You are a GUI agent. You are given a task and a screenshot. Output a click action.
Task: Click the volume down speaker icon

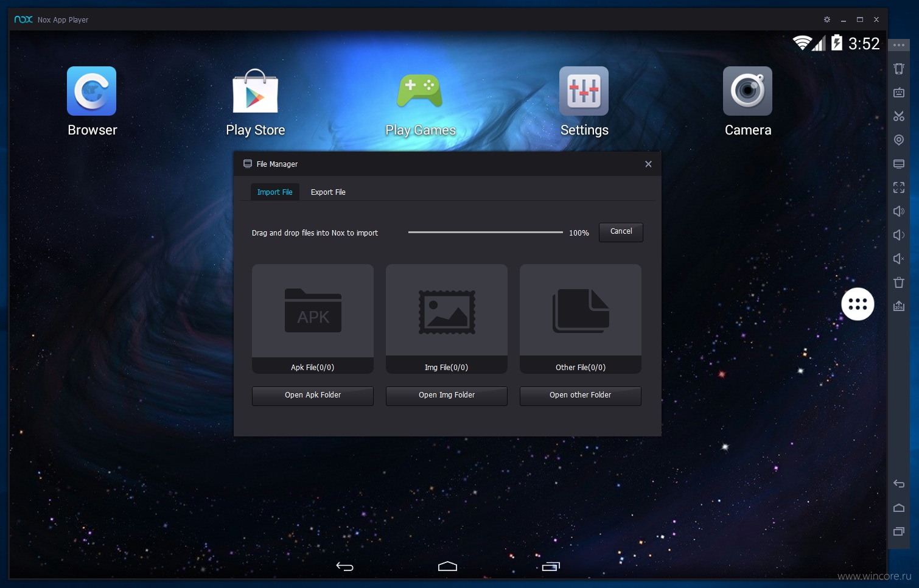[x=899, y=235]
